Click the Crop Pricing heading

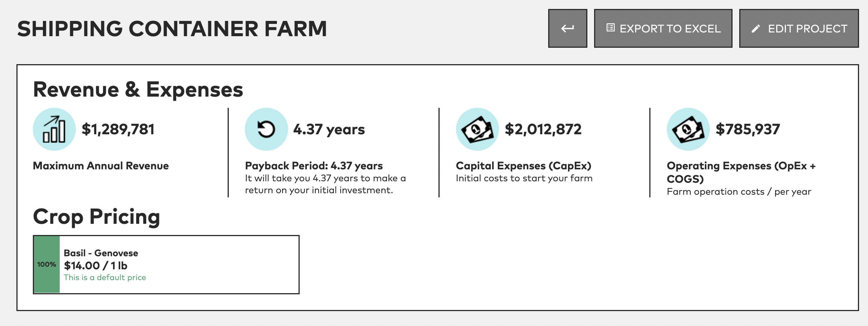97,217
